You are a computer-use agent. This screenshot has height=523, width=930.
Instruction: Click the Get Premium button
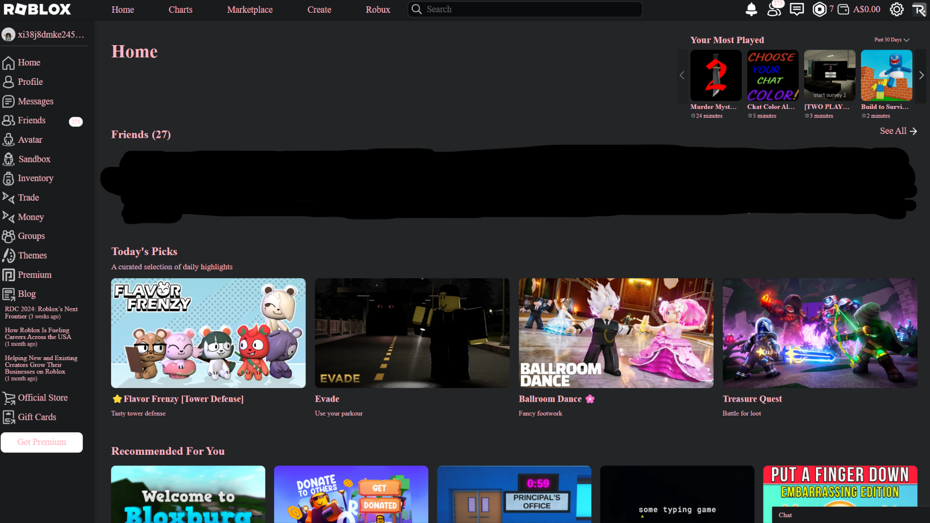click(42, 442)
